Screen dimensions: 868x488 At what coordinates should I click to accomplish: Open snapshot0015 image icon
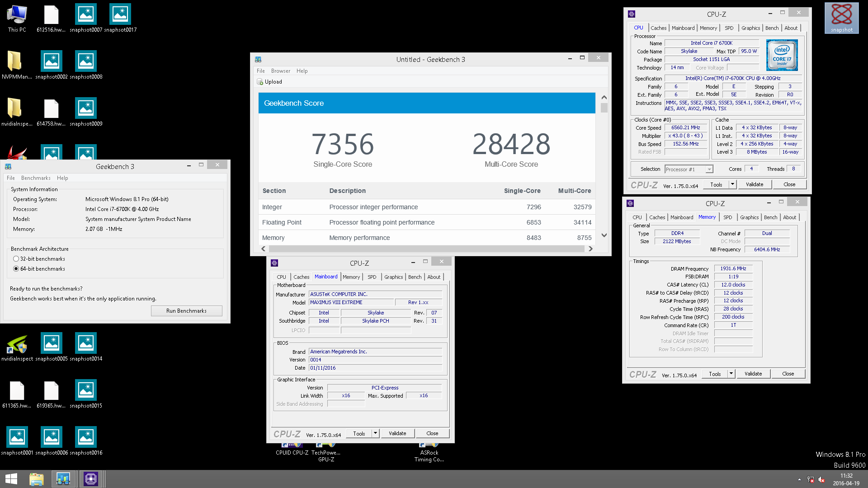pos(86,395)
